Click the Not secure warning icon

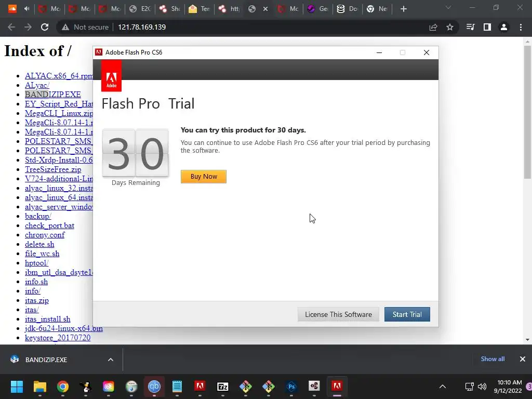65,27
